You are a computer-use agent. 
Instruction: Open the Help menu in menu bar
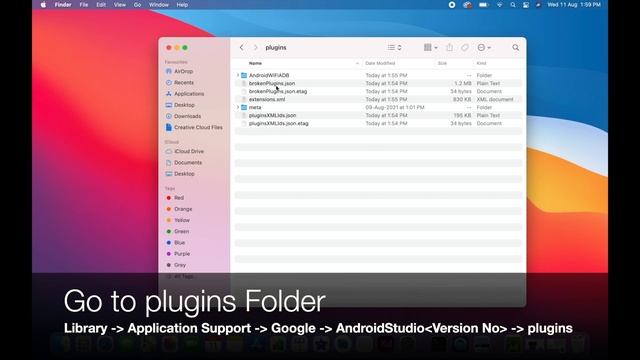[182, 5]
